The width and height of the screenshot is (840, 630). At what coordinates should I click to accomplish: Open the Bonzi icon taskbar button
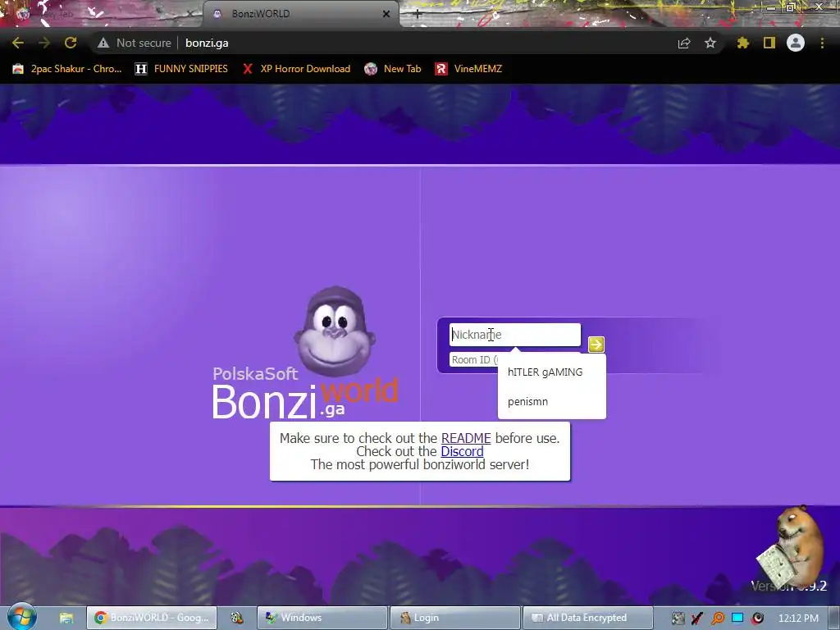pos(237,618)
